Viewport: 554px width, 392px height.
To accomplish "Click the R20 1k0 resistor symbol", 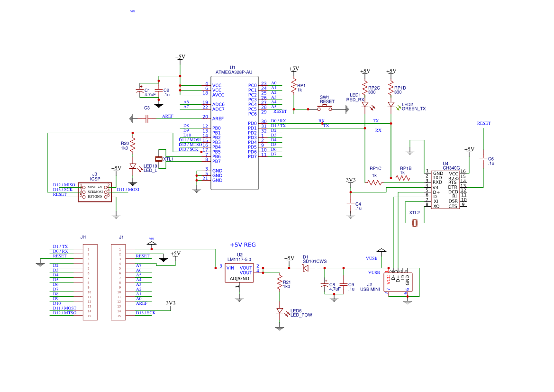I will [x=133, y=146].
